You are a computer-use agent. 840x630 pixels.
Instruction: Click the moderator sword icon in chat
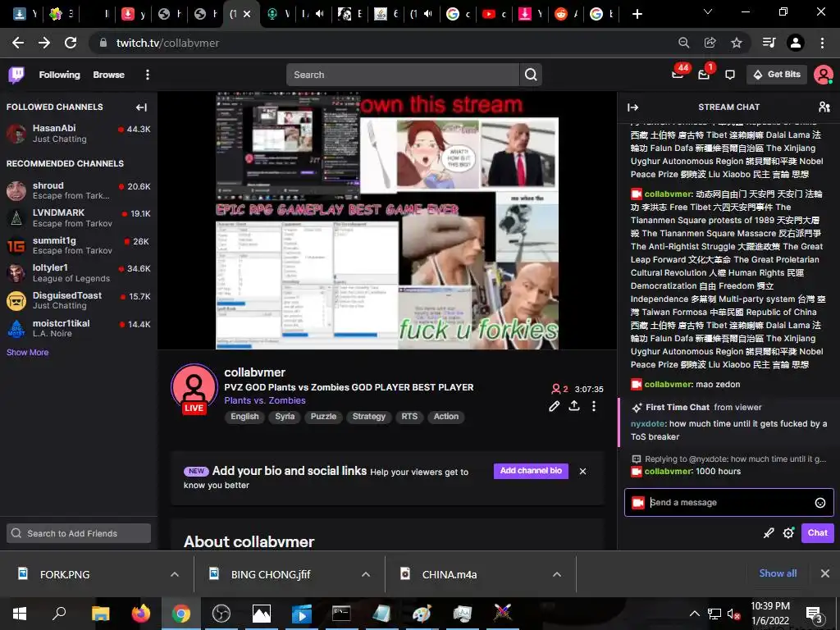(769, 533)
